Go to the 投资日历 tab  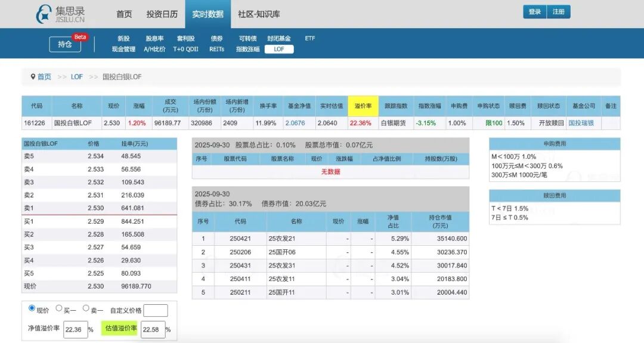tap(162, 14)
